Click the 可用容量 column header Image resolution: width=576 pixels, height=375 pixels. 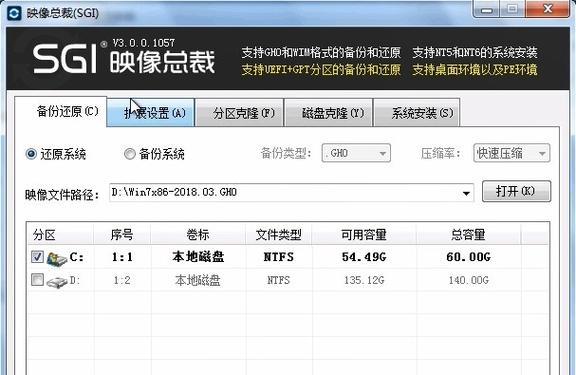click(364, 234)
